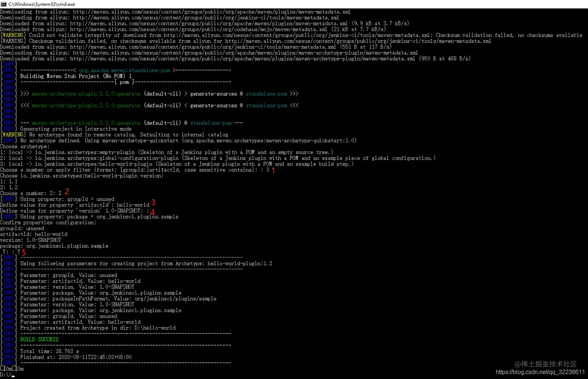Click 'Choose io.jenkins.archetypes:hello-world-plugin version:' line
Viewport: 588px width, 379px height.
82,176
